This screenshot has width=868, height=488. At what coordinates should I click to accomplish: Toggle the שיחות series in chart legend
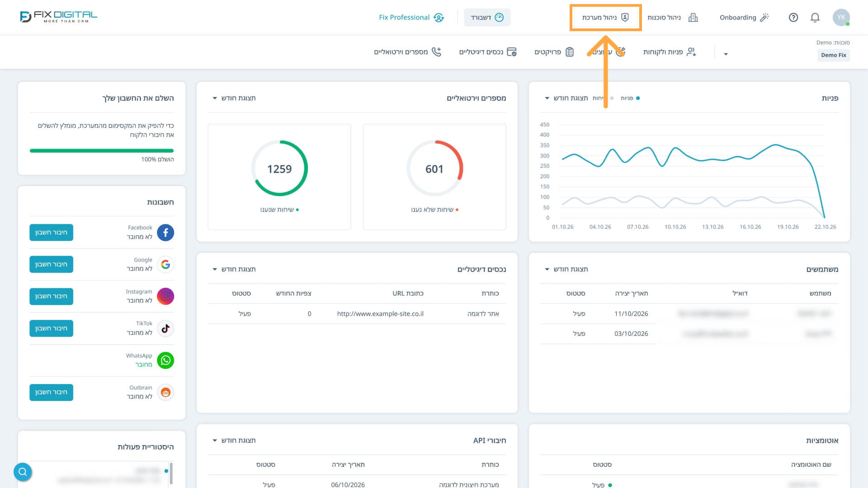(x=603, y=98)
